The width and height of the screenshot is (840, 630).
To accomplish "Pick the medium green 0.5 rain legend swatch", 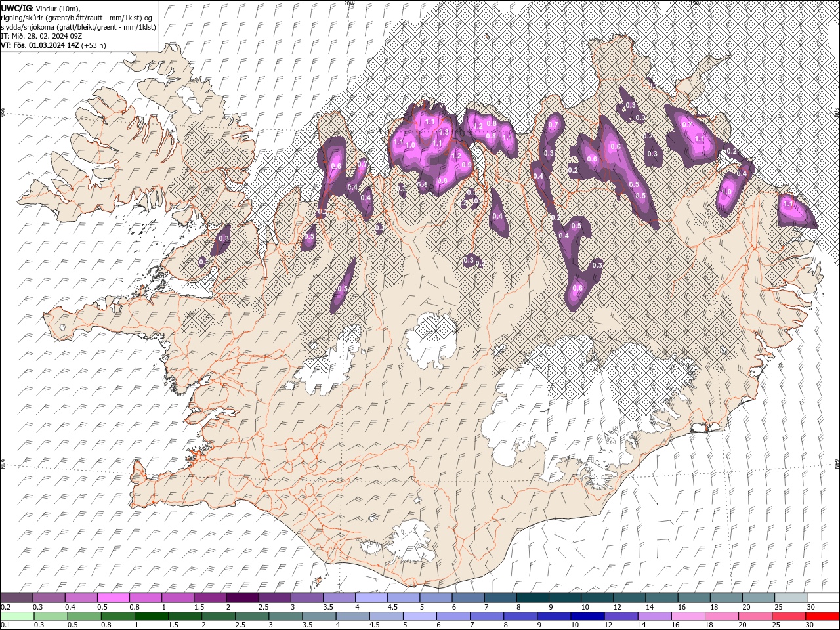I will [84, 616].
